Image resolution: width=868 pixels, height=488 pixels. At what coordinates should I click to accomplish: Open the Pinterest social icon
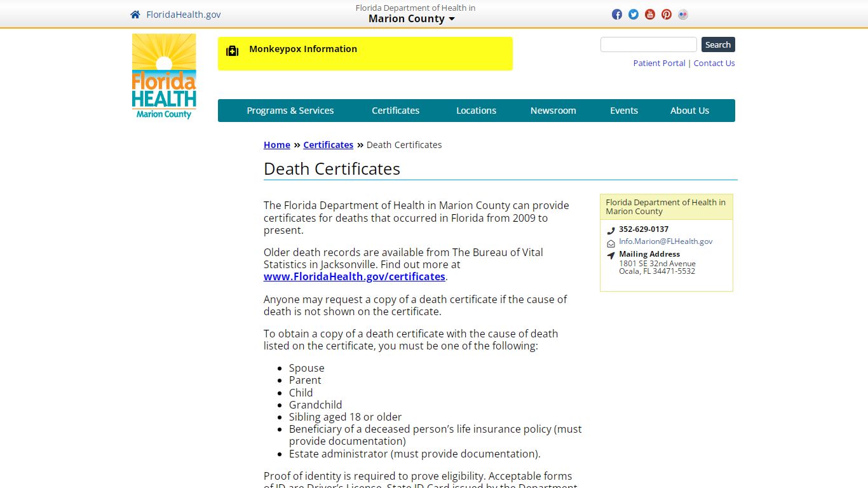pyautogui.click(x=667, y=15)
